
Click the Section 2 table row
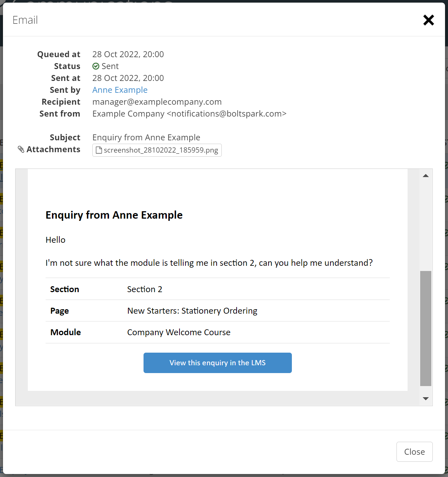pyautogui.click(x=218, y=289)
